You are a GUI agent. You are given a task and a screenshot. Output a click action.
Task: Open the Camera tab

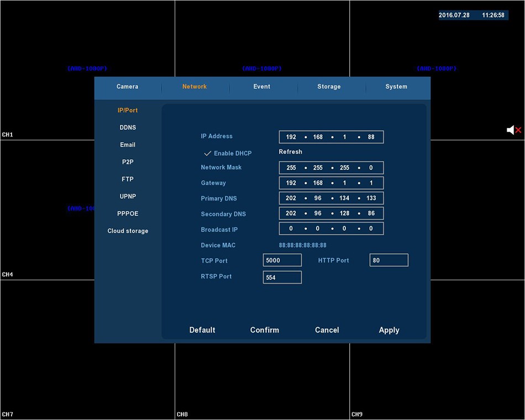127,87
